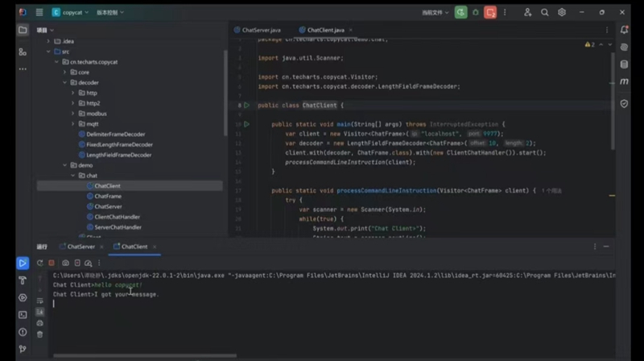The width and height of the screenshot is (644, 361).
Task: Open the Notifications bell icon
Action: tap(624, 30)
